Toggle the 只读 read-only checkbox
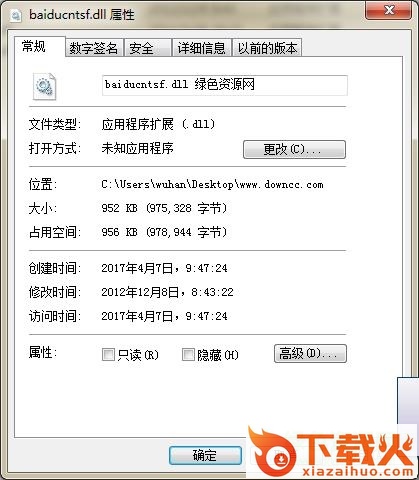419x480 pixels. click(x=108, y=355)
